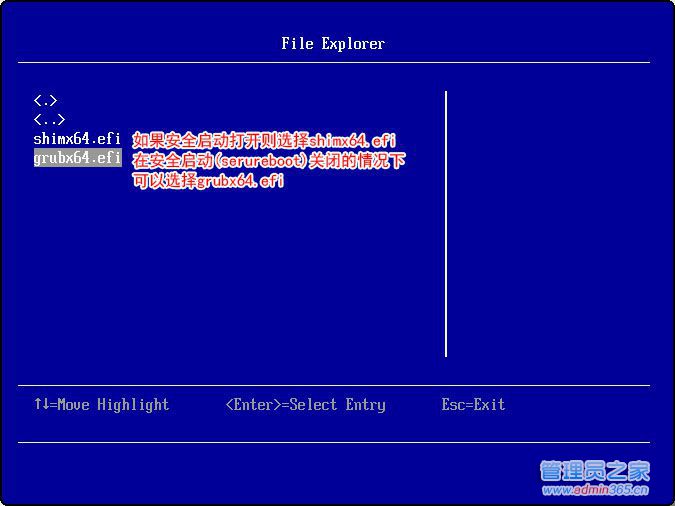This screenshot has height=506, width=675.
Task: Open the <..> parent directory entry
Action: pyautogui.click(x=50, y=119)
